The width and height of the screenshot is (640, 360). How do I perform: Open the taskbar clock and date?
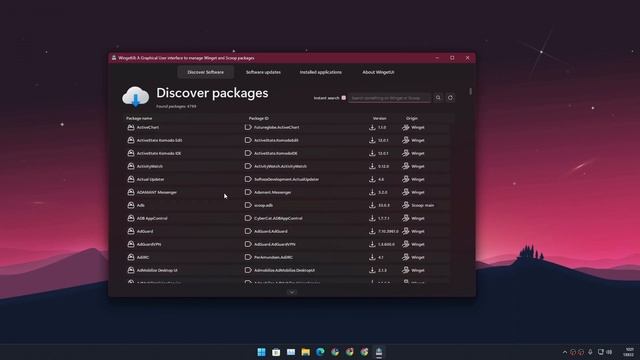(x=629, y=352)
